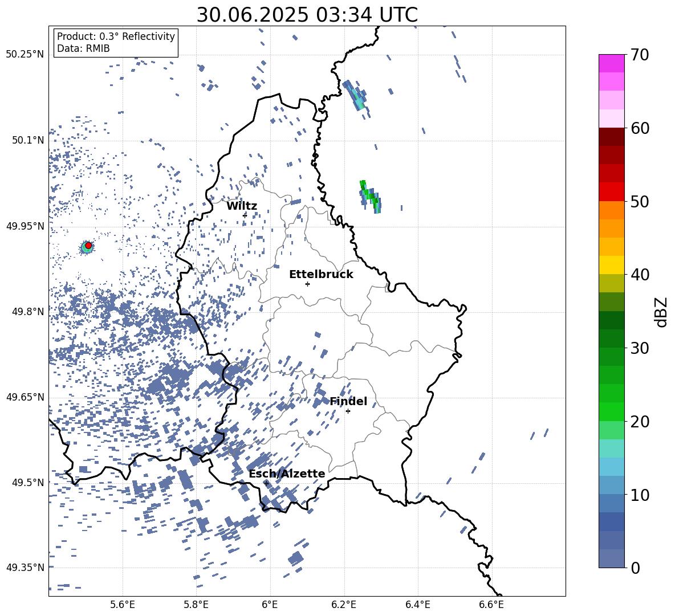Viewport: 675px width, 616px height.
Task: Click the Wiltz location cross marker
Action: point(245,215)
